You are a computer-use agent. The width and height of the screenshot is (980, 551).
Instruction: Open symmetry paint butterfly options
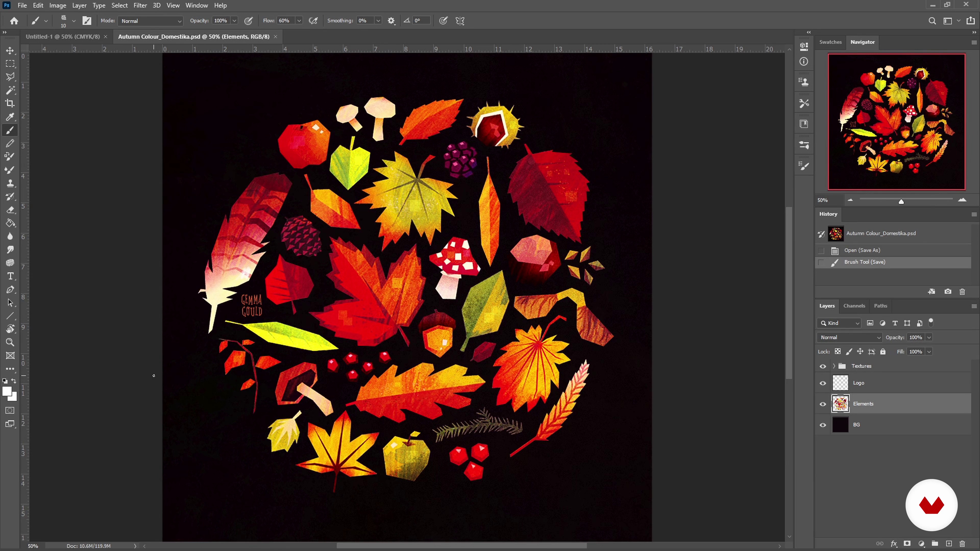tap(460, 21)
